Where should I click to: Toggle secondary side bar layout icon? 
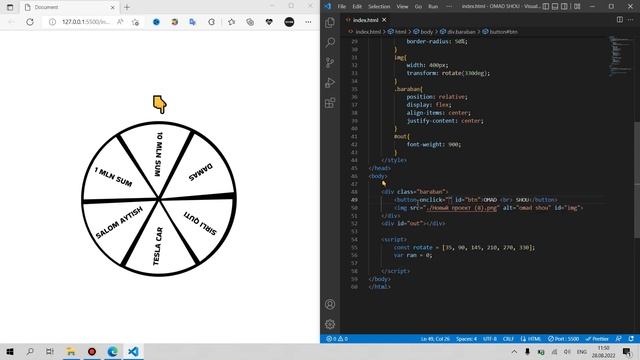[564, 7]
